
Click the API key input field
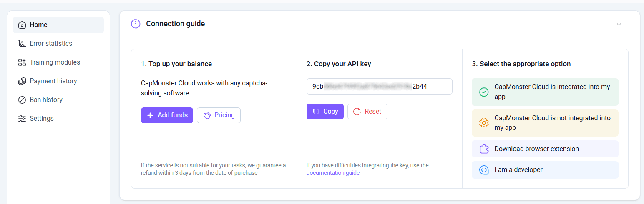click(x=380, y=87)
